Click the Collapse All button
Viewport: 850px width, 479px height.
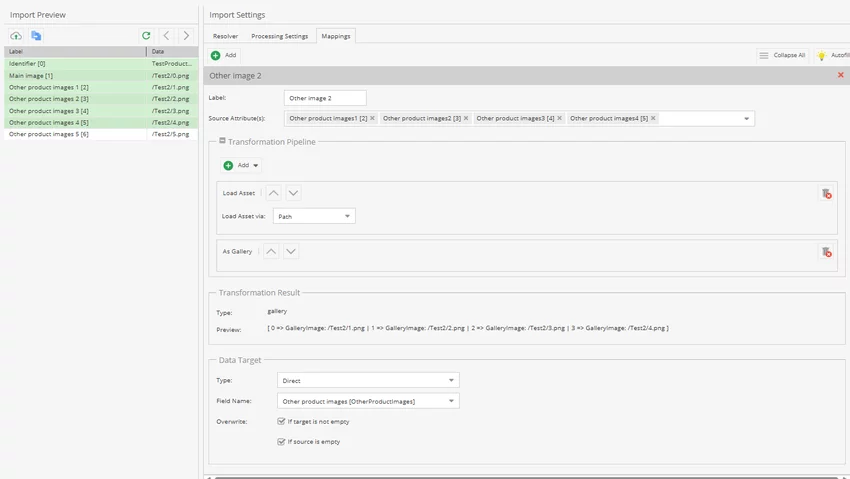point(782,55)
